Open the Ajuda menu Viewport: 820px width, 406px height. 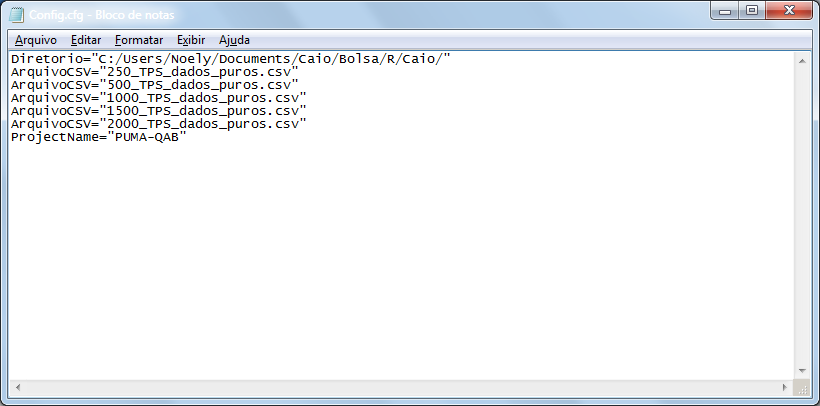tap(234, 40)
